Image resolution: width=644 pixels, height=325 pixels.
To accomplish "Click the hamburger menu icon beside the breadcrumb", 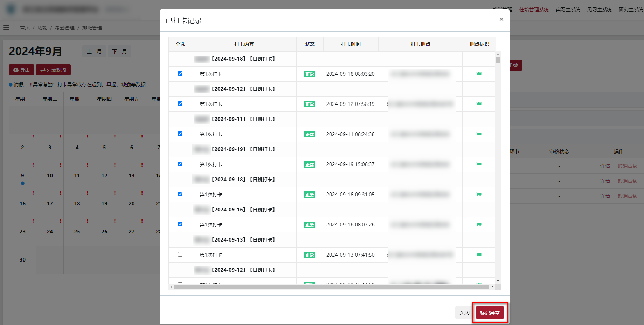I will 6,27.
